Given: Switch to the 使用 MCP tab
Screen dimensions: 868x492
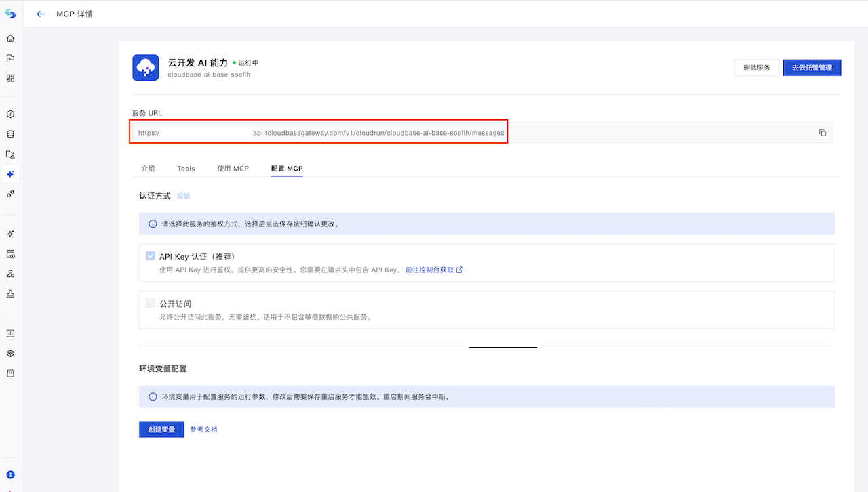Looking at the screenshot, I should [x=233, y=169].
